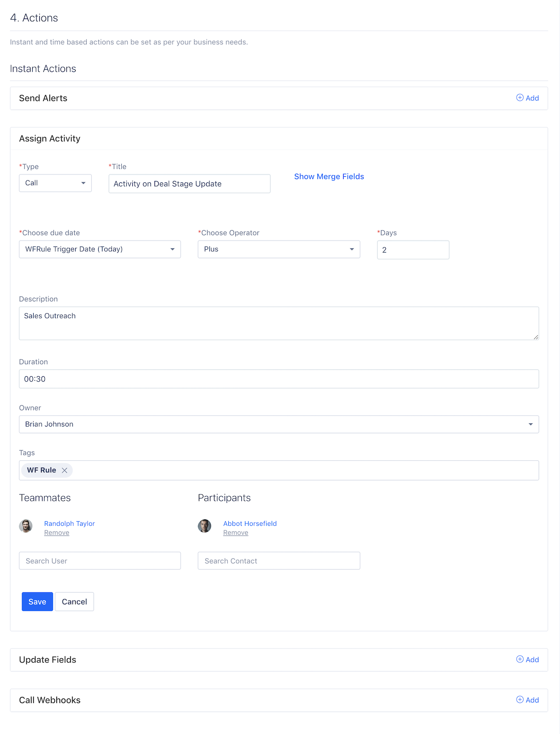Click into the Days number field

(x=413, y=250)
